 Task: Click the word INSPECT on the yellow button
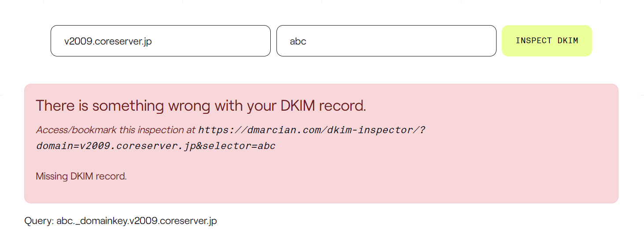[x=534, y=41]
